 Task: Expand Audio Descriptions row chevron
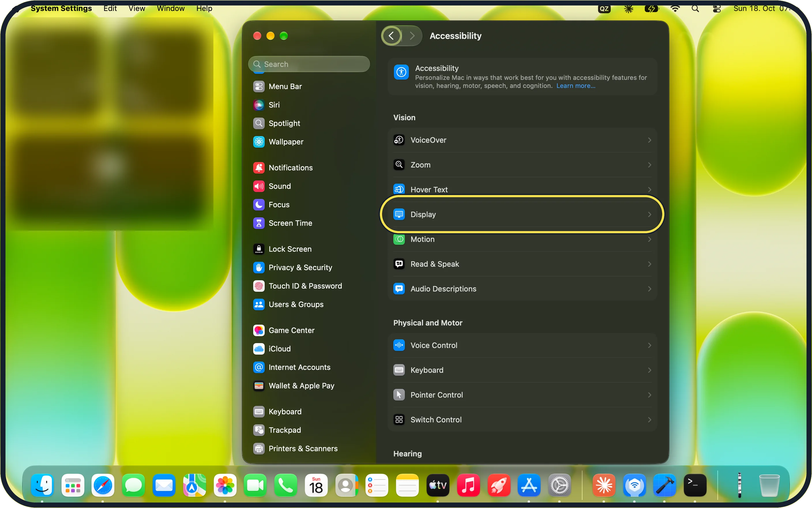pos(649,289)
